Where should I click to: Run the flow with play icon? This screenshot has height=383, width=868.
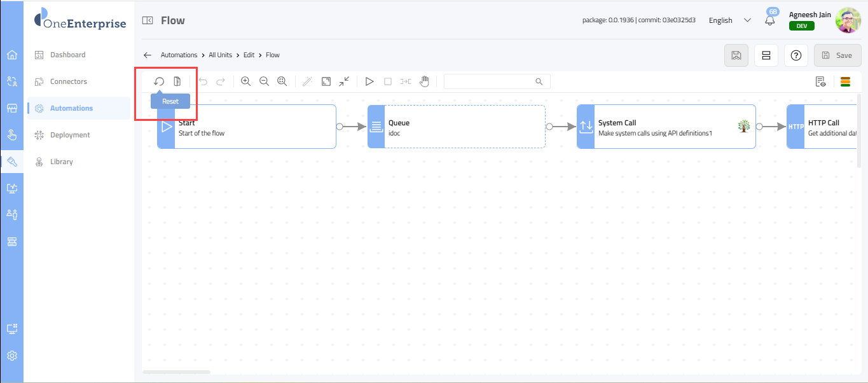click(369, 81)
